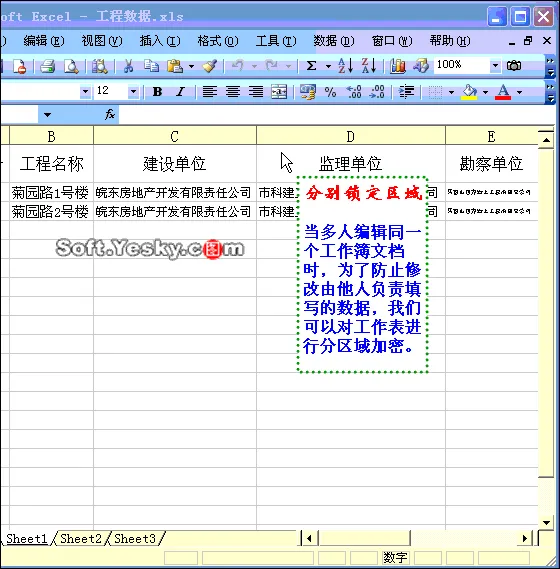Click the Research/Spelling binoculars icon
The height and width of the screenshot is (569, 560).
coord(99,66)
